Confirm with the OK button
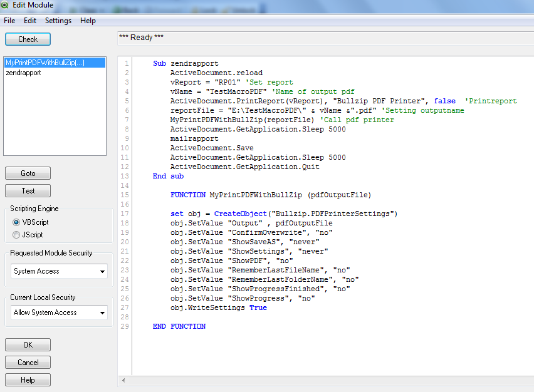This screenshot has width=534, height=392. click(28, 345)
